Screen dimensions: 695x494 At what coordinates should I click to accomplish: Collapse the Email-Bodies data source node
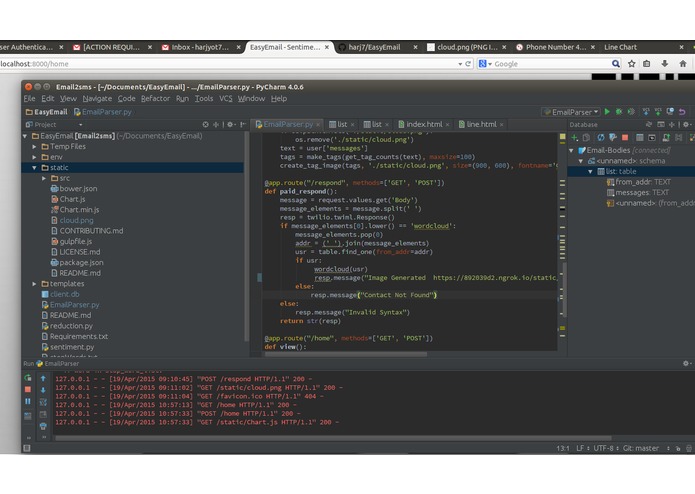[571, 151]
